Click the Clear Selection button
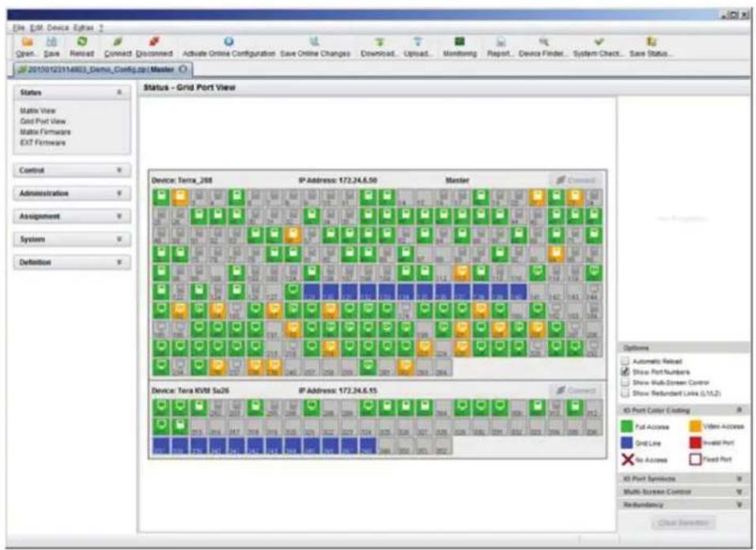This screenshot has width=756, height=550. (683, 522)
